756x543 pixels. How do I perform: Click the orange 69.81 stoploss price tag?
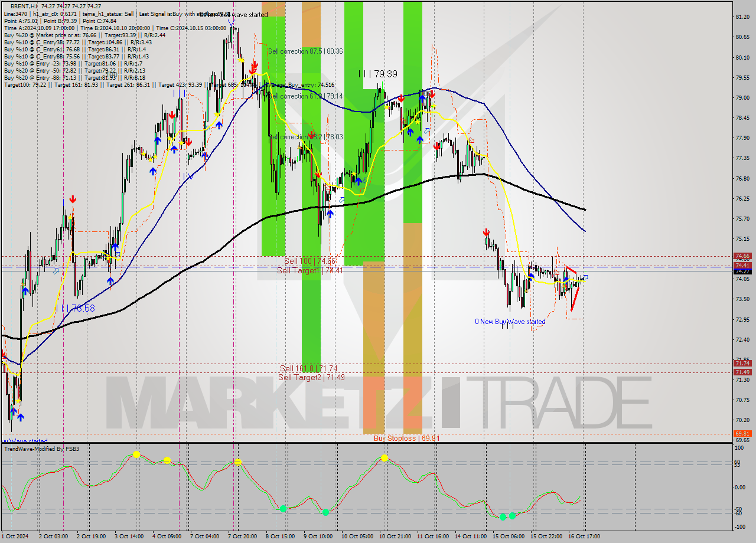[742, 434]
